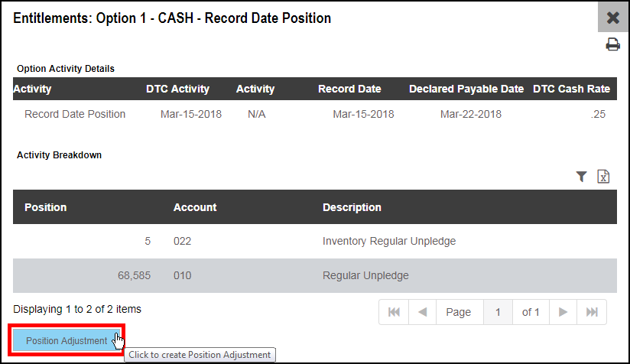This screenshot has height=364, width=630.
Task: Click the Declared Payable Date header
Action: pyautogui.click(x=466, y=89)
